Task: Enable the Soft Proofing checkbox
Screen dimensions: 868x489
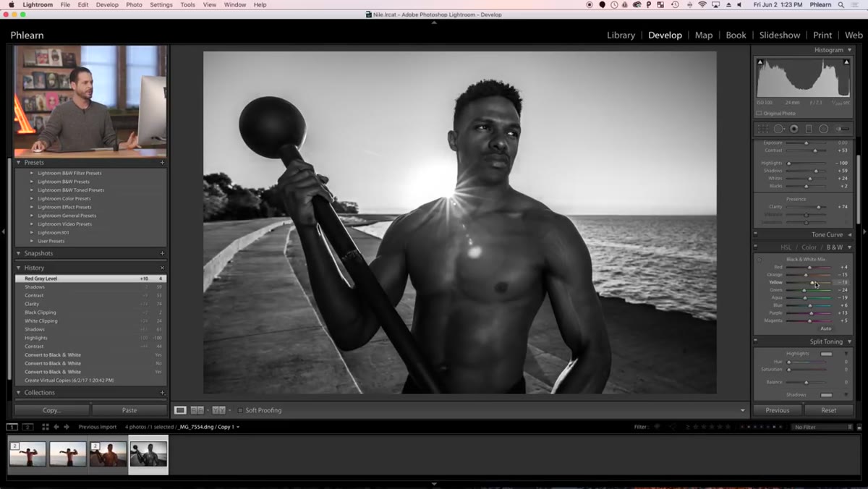Action: [x=240, y=410]
